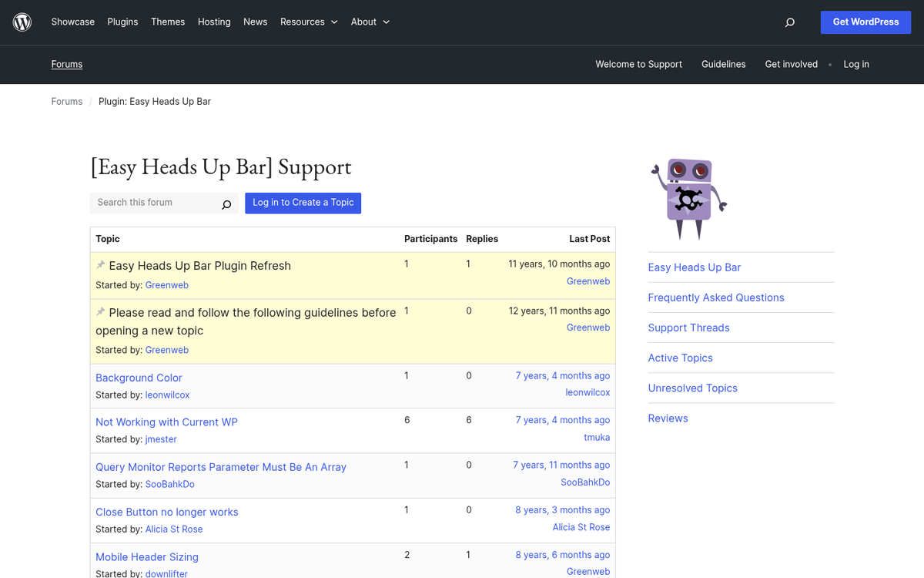Click the plugin mascot illustration in the sidebar

[688, 198]
